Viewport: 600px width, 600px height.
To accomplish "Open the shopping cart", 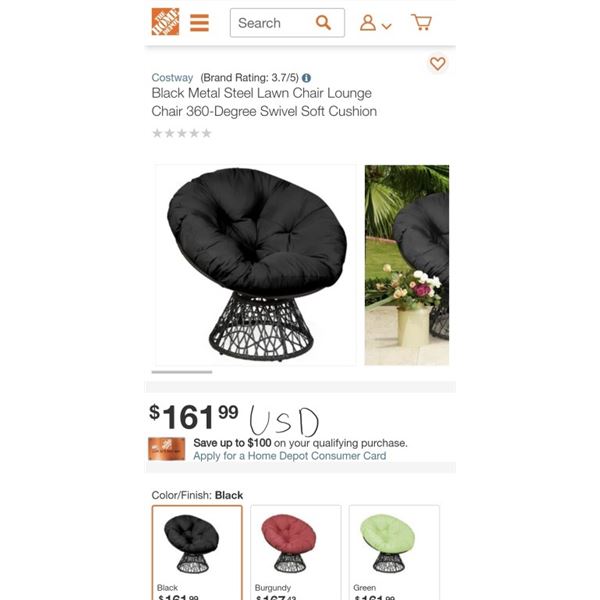I will tap(421, 22).
